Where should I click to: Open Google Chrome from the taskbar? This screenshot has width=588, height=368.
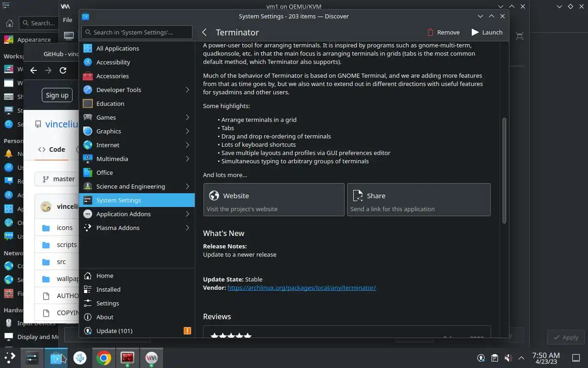tap(104, 358)
